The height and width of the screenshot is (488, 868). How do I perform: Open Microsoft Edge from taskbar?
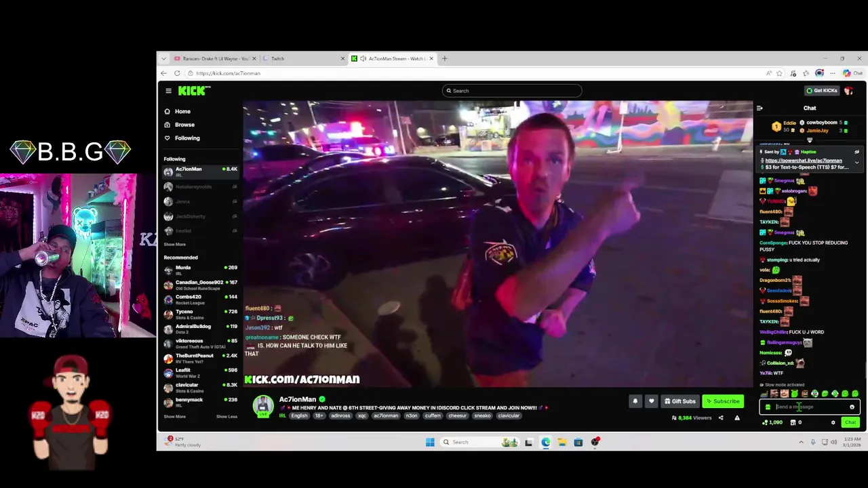click(x=545, y=442)
